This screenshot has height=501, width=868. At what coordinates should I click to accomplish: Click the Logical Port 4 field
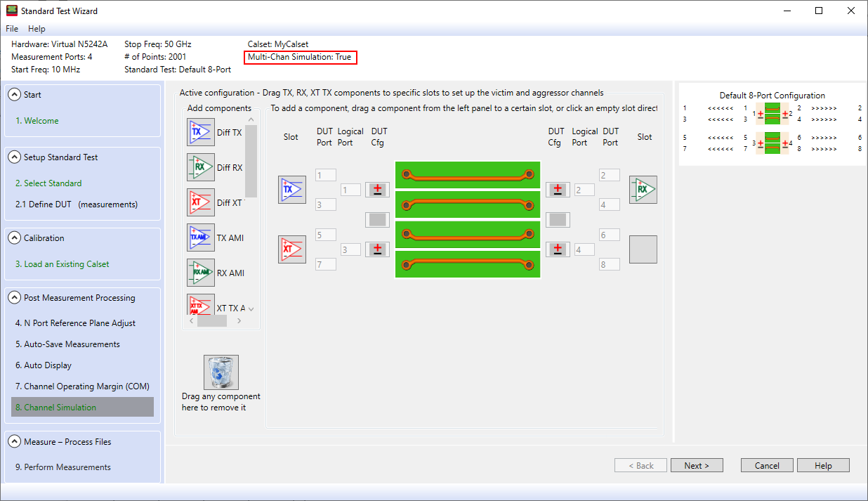pos(584,249)
